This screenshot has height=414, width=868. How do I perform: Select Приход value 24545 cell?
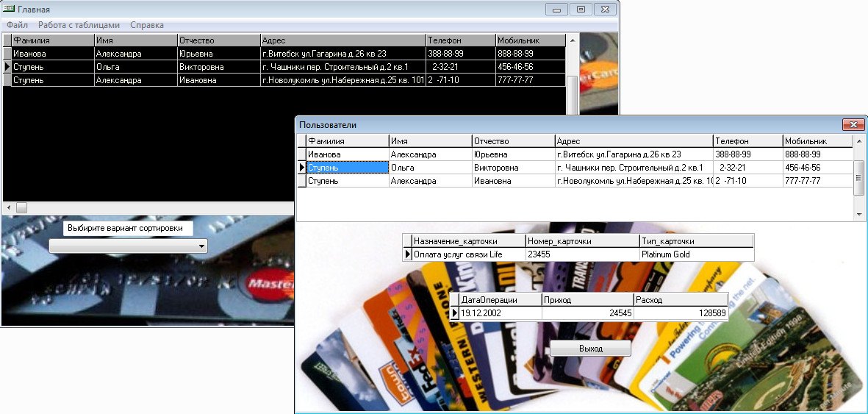(x=587, y=313)
